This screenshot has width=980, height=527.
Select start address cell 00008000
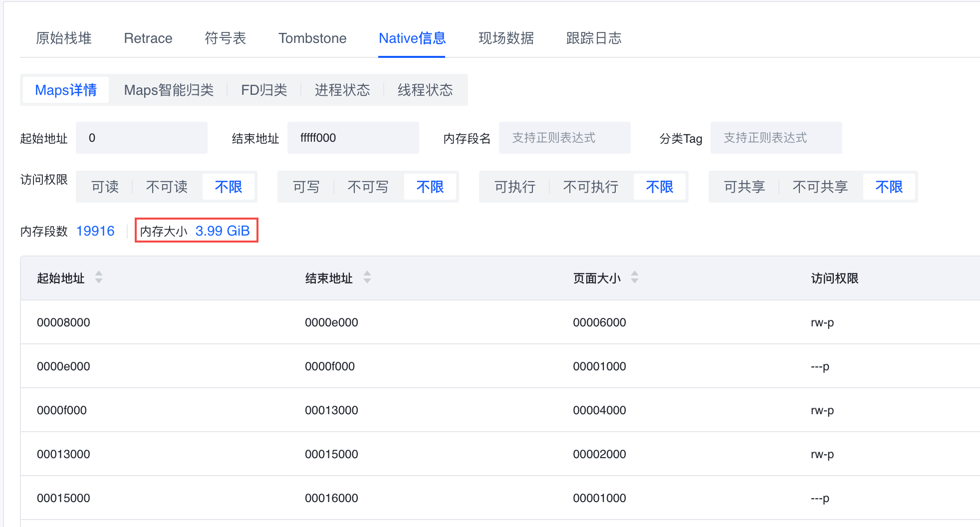pyautogui.click(x=63, y=322)
